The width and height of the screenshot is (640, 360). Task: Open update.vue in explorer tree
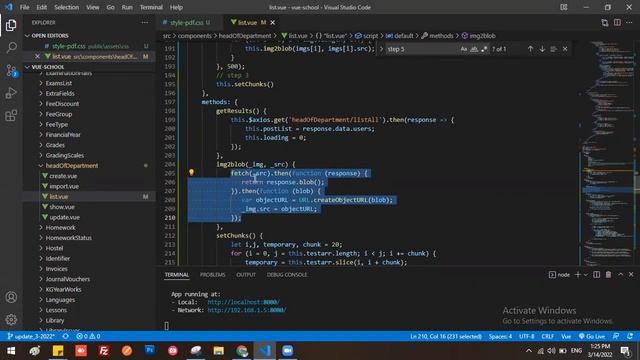[x=64, y=217]
